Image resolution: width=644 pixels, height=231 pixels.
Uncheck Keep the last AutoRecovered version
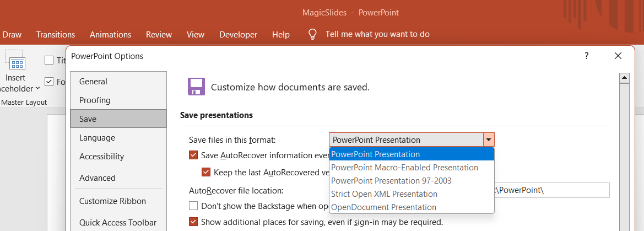(x=206, y=172)
